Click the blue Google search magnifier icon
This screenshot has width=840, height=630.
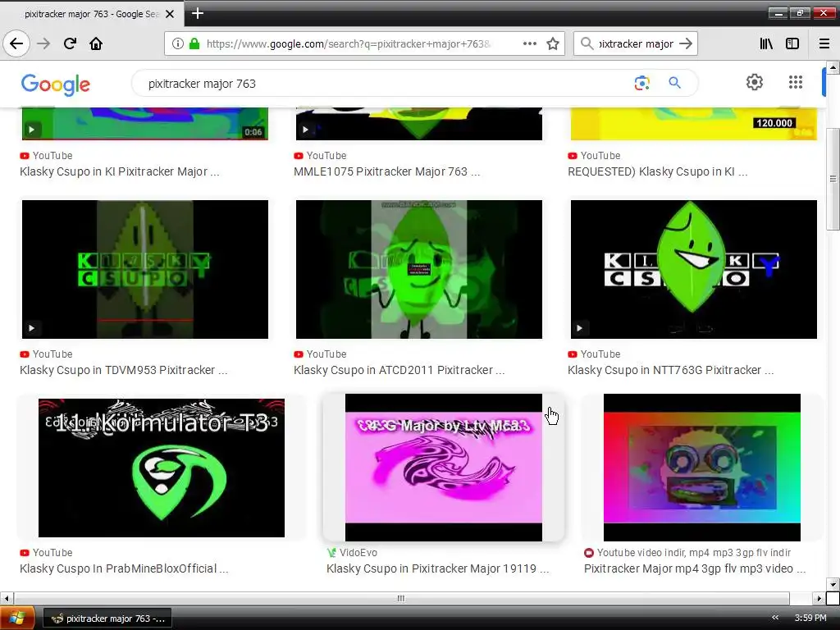point(674,83)
